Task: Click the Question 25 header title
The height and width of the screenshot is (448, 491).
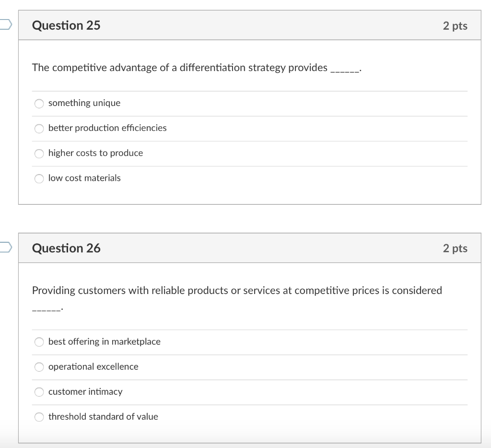Action: click(66, 25)
